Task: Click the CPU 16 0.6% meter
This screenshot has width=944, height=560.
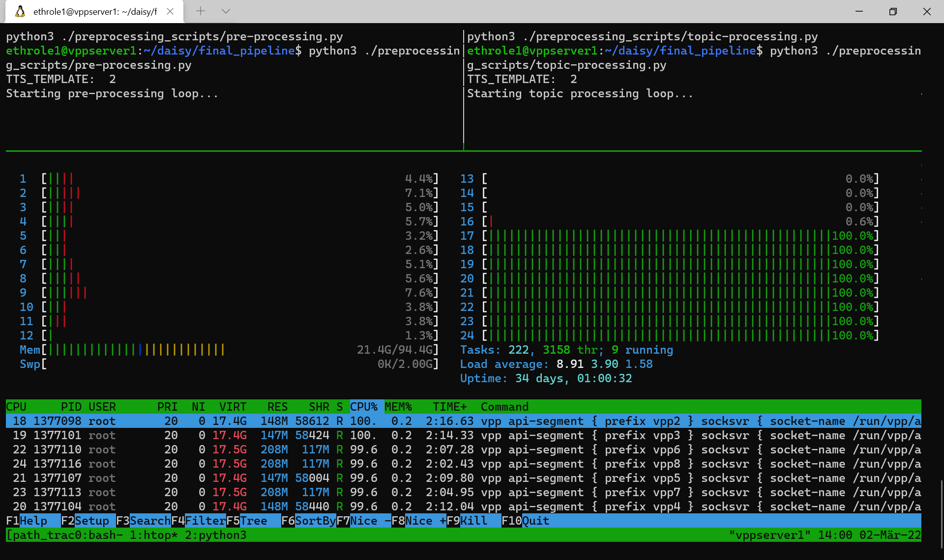Action: coord(670,222)
